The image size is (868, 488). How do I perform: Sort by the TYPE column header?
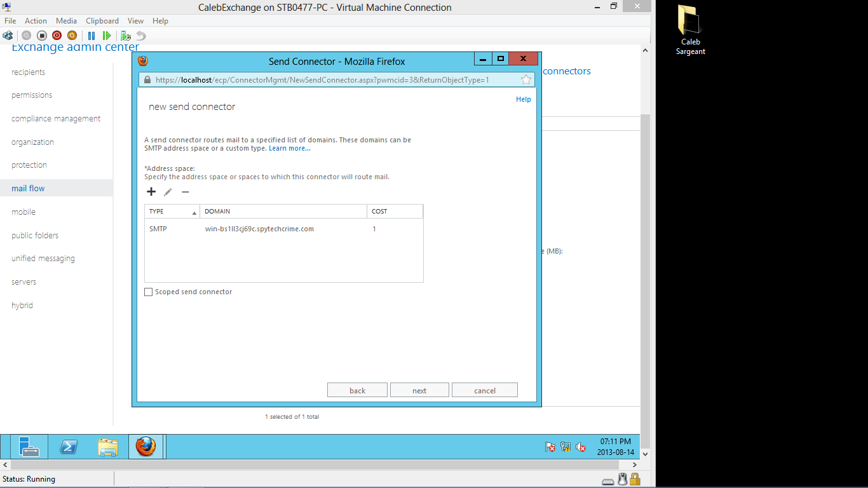tap(172, 211)
